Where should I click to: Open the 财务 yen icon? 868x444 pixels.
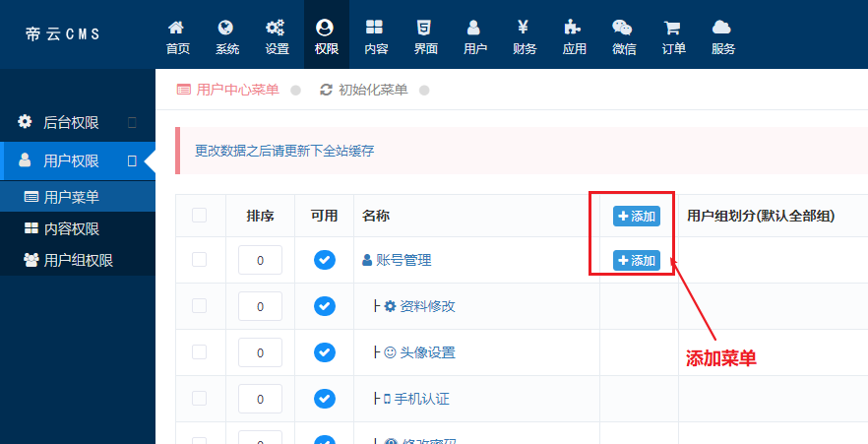(525, 28)
